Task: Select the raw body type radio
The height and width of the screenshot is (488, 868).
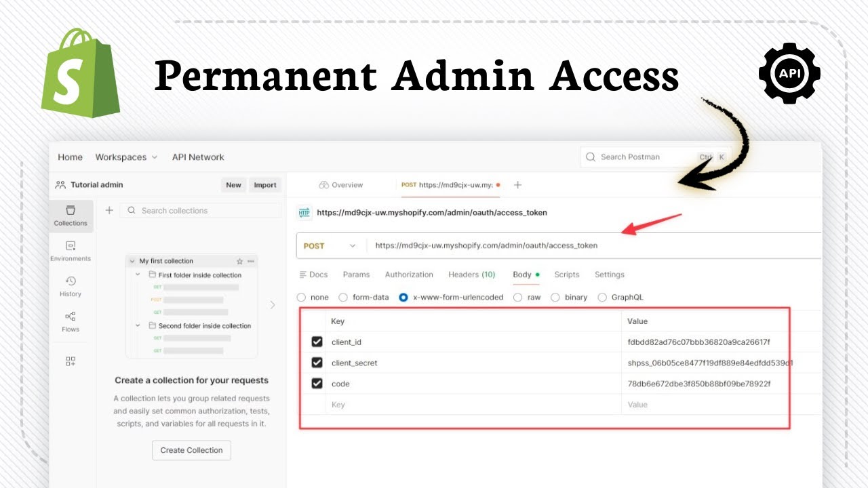Action: [x=518, y=298]
